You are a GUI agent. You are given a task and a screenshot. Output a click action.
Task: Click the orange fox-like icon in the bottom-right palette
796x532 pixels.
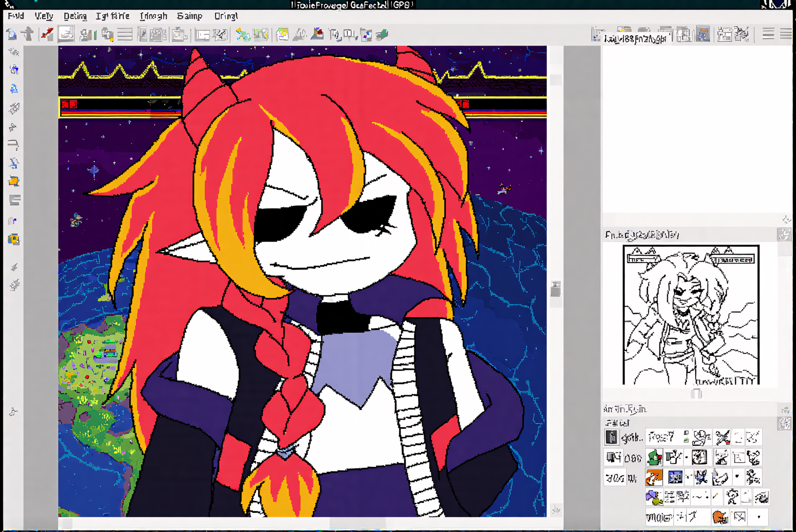tap(654, 477)
